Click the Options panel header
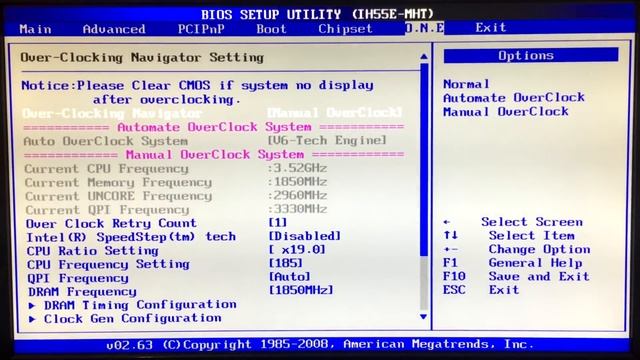This screenshot has width=640, height=360. coord(531,56)
